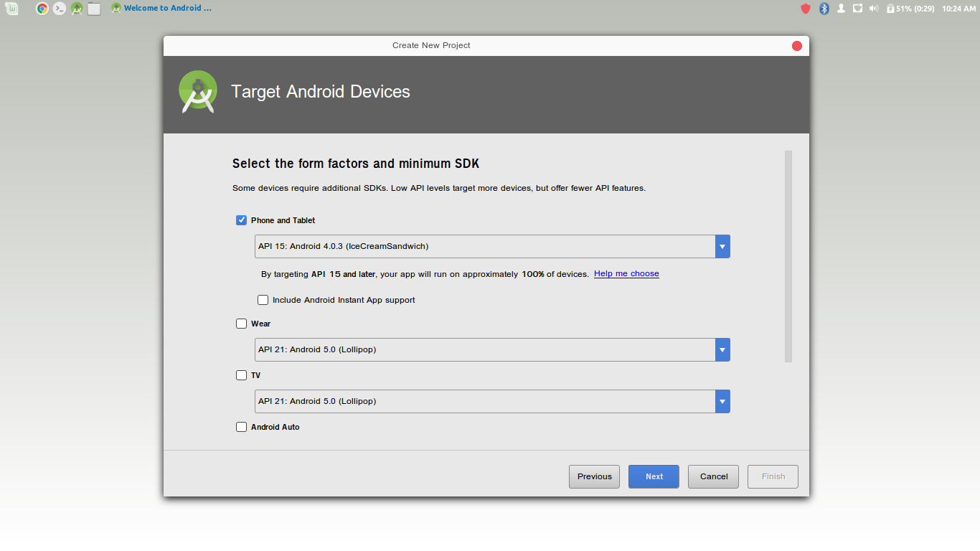Click the Help me choose link
Screen dimensions: 980x551
(x=626, y=274)
